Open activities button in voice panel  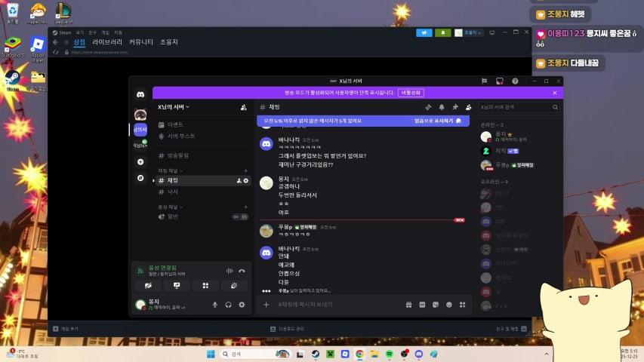coord(205,286)
